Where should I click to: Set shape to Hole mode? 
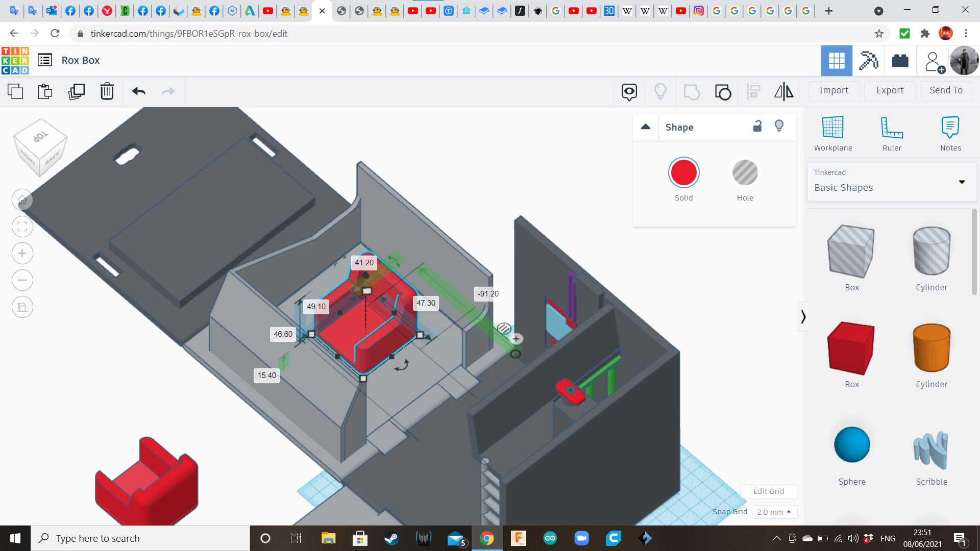745,173
